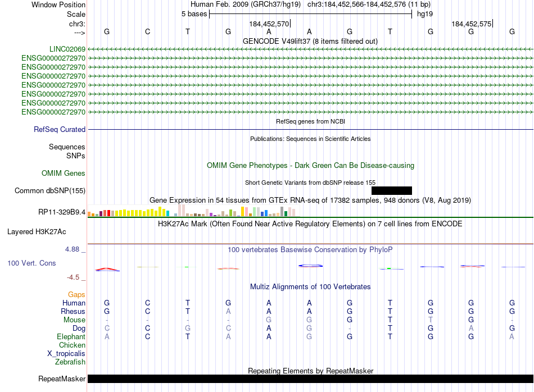Click the LINC02069 gene label
This screenshot has height=392, width=534.
(67, 49)
